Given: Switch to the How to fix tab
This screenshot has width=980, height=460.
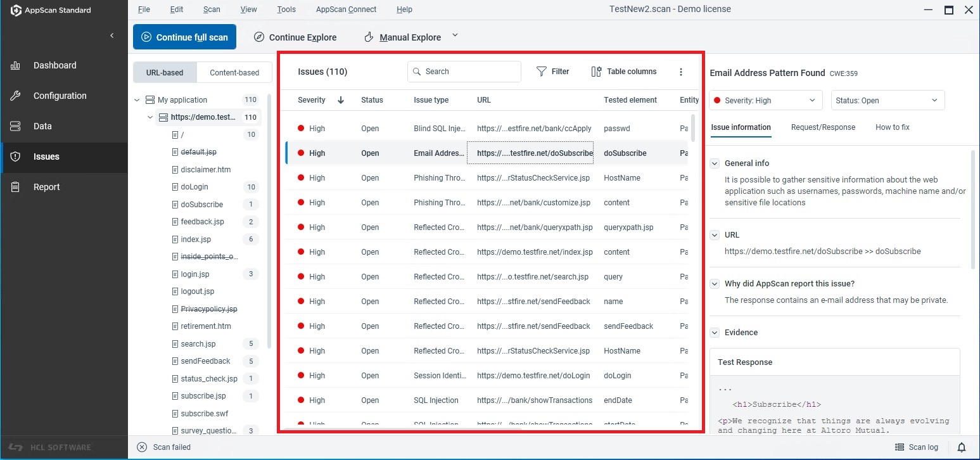Looking at the screenshot, I should click(892, 127).
